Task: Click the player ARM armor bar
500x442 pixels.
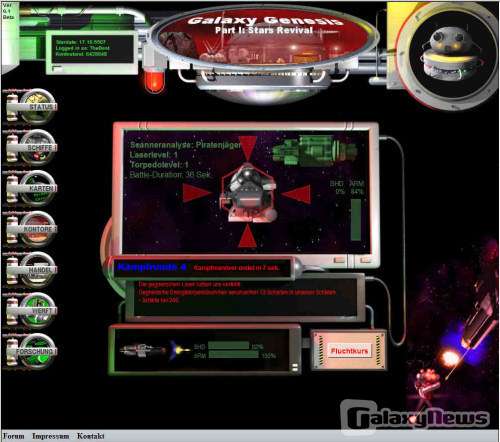Action: click(233, 355)
